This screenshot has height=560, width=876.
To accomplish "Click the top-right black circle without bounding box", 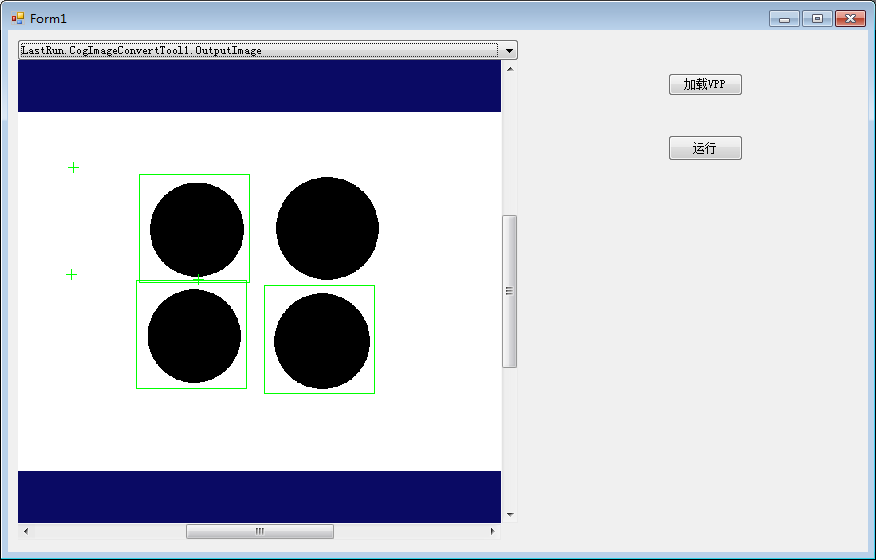I will tap(327, 228).
